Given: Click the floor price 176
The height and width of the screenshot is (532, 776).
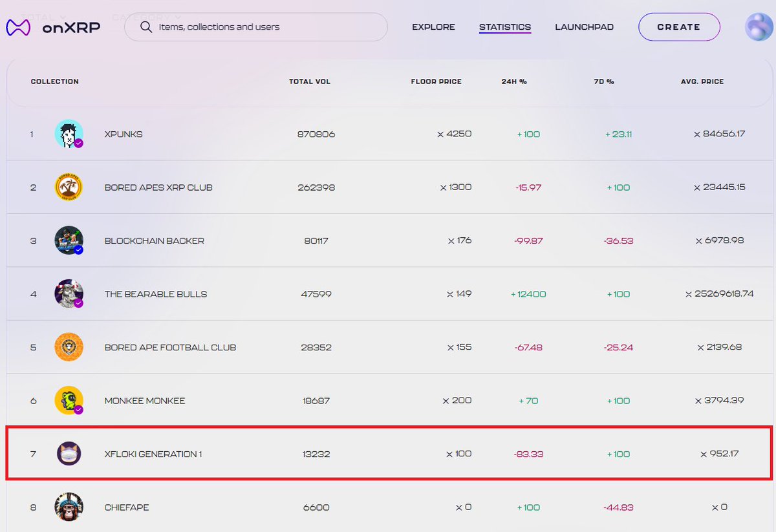Looking at the screenshot, I should click(x=460, y=240).
